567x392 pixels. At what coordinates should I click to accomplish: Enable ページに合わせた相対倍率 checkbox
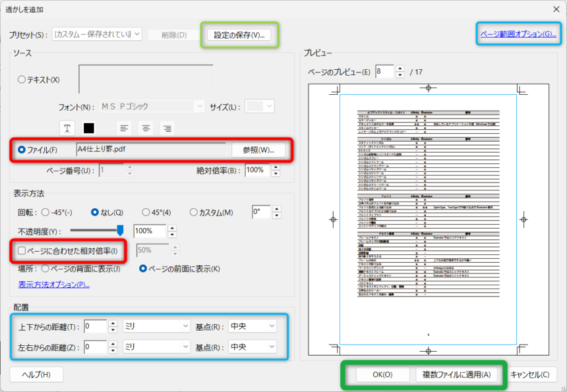click(22, 250)
